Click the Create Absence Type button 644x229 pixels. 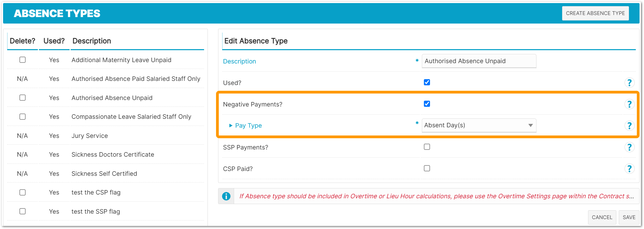pyautogui.click(x=595, y=13)
